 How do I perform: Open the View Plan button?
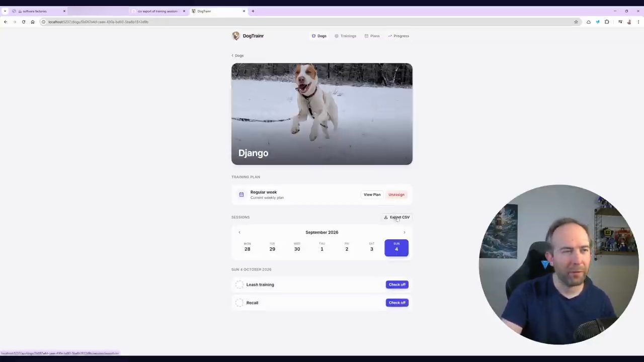click(372, 195)
